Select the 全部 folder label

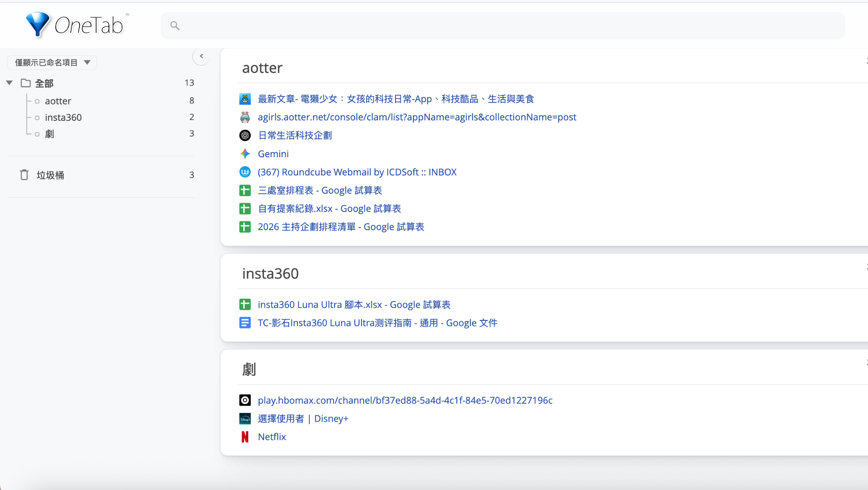[x=44, y=83]
